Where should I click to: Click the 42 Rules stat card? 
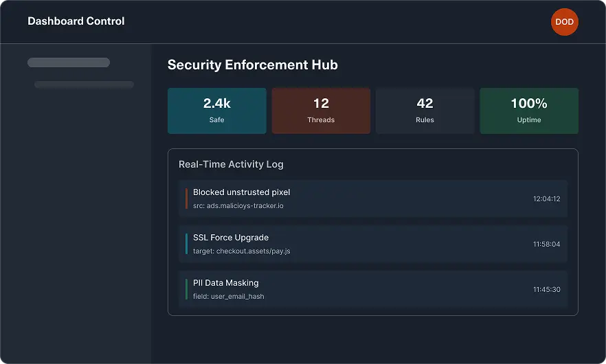click(x=425, y=111)
